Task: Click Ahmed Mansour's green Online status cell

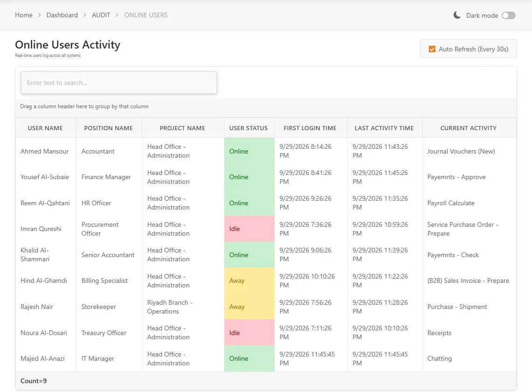Action: click(x=249, y=151)
